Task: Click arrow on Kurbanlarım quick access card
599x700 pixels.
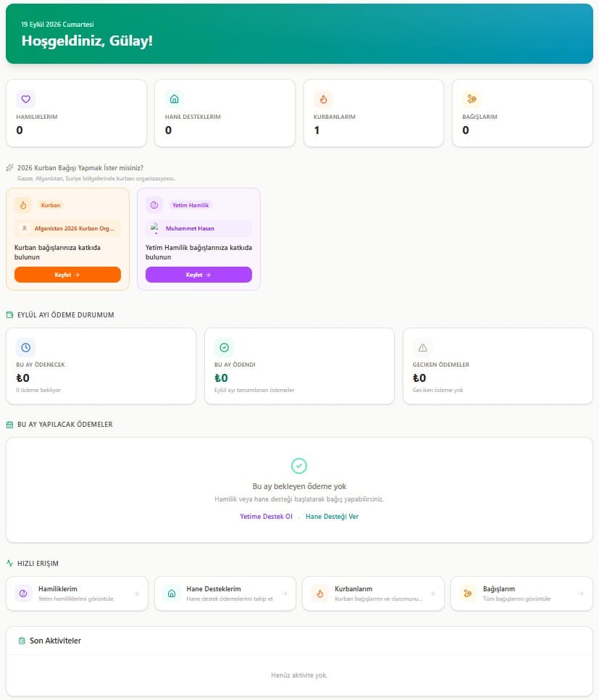Action: pos(432,593)
